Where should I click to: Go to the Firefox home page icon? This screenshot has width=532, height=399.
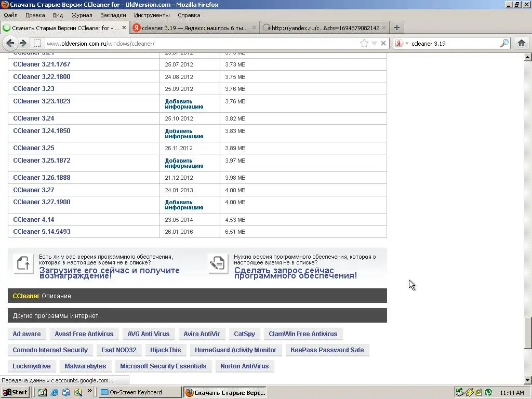[522, 43]
